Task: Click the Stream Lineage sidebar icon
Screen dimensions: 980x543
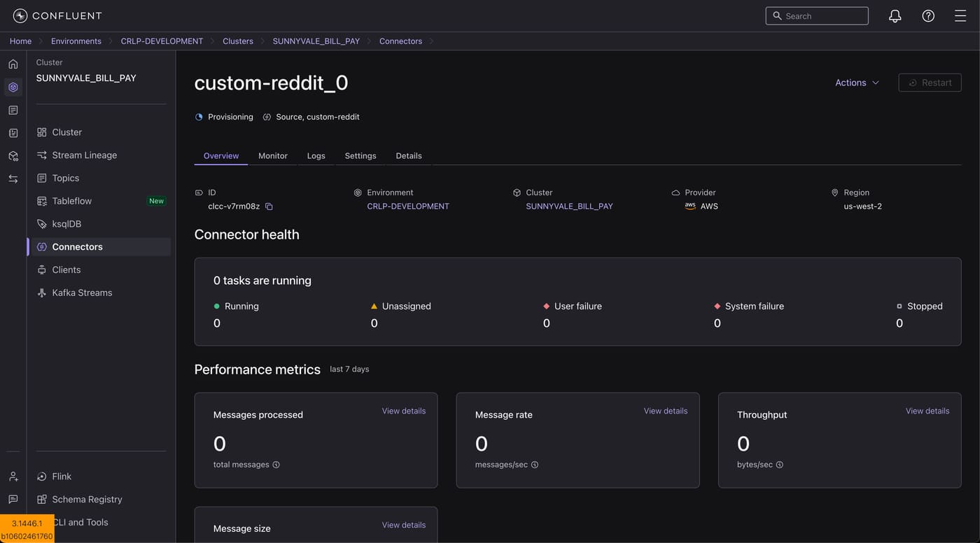Action: point(42,155)
